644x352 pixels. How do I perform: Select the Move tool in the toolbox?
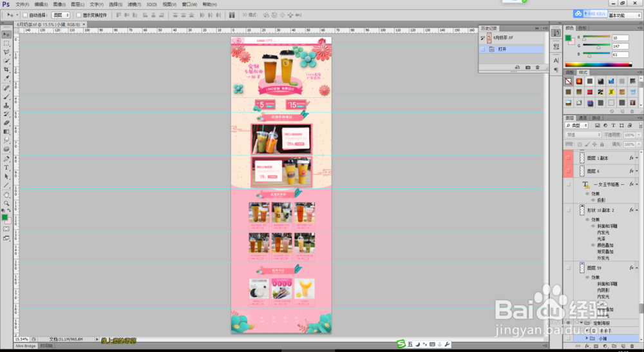coord(6,34)
